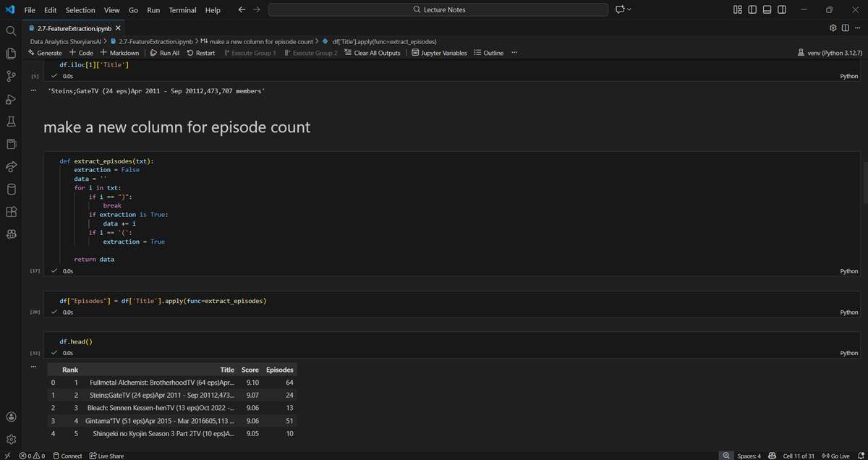Select the 2.7-FeatureExtraction.ipynb editor tab
The width and height of the screenshot is (868, 460).
(x=73, y=27)
